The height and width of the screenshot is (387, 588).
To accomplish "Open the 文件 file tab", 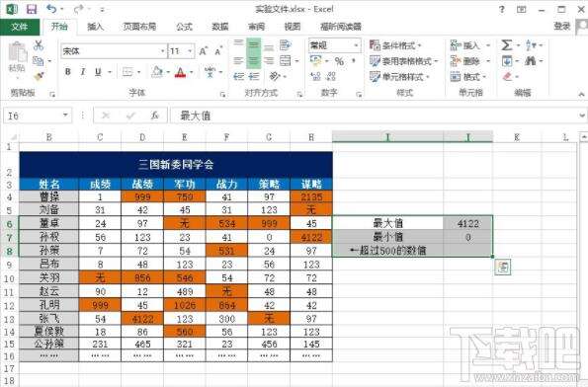I will 20,27.
